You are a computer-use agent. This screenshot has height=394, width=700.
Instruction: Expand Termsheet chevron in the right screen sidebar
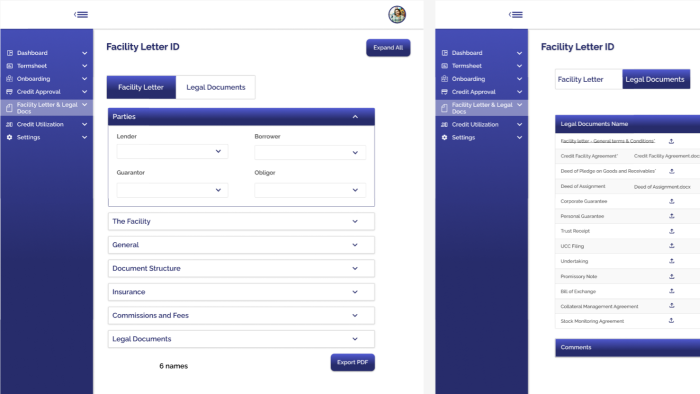pyautogui.click(x=519, y=66)
